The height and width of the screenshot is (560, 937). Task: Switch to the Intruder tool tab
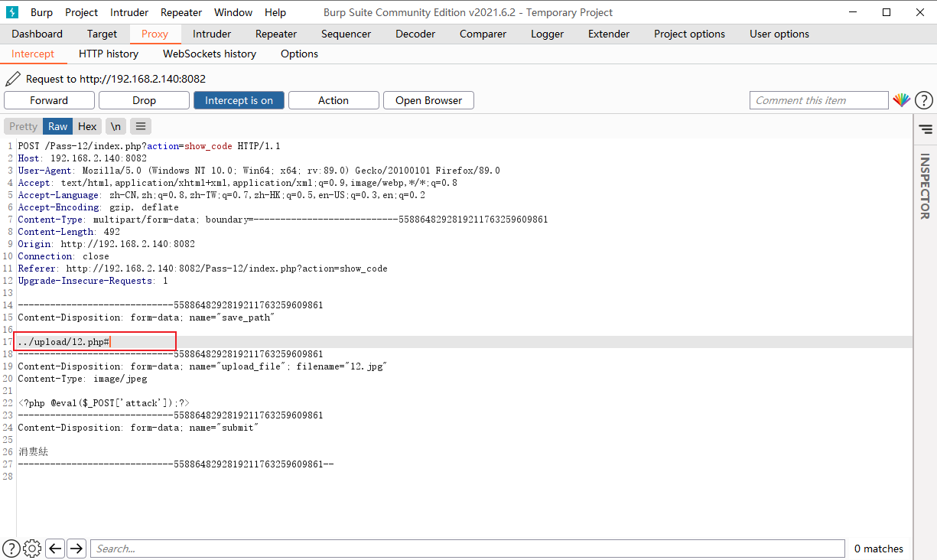coord(212,34)
